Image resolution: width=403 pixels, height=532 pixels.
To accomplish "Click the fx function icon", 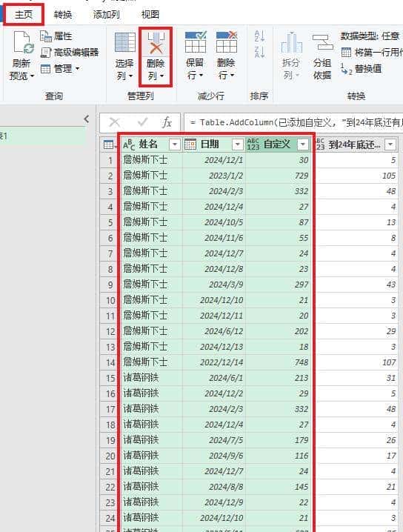I will [x=167, y=122].
